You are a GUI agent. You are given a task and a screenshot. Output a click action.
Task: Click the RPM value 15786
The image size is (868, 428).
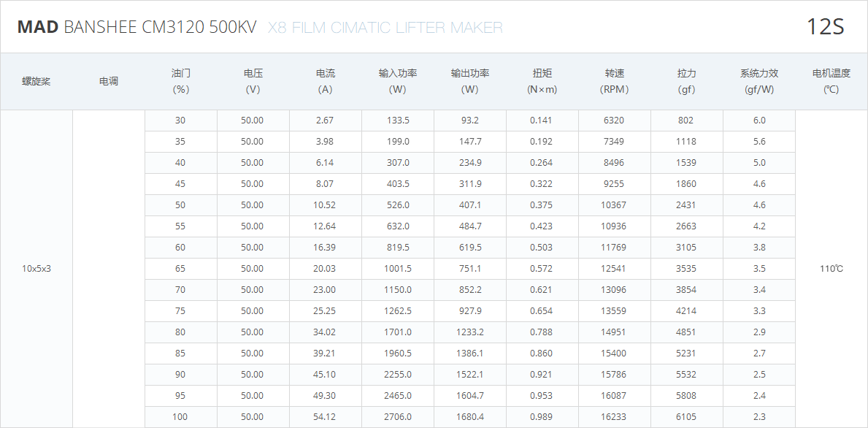[613, 374]
